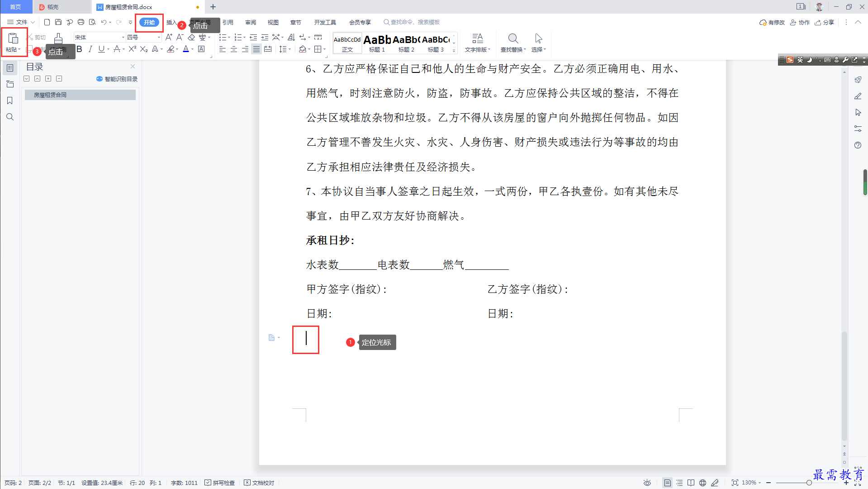Click the Print Preview icon
Viewport: 868px width, 489px height.
[x=92, y=22]
